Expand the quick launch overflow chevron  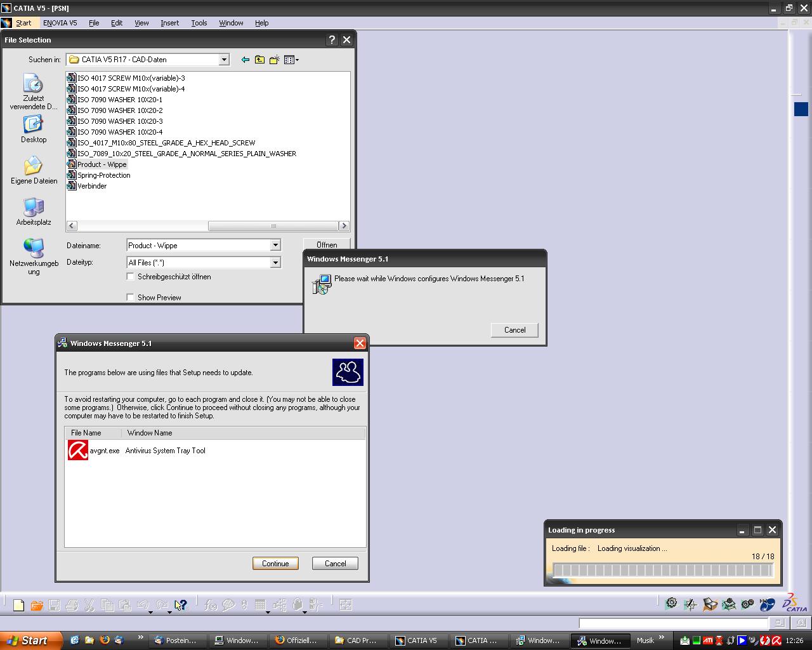(x=141, y=638)
